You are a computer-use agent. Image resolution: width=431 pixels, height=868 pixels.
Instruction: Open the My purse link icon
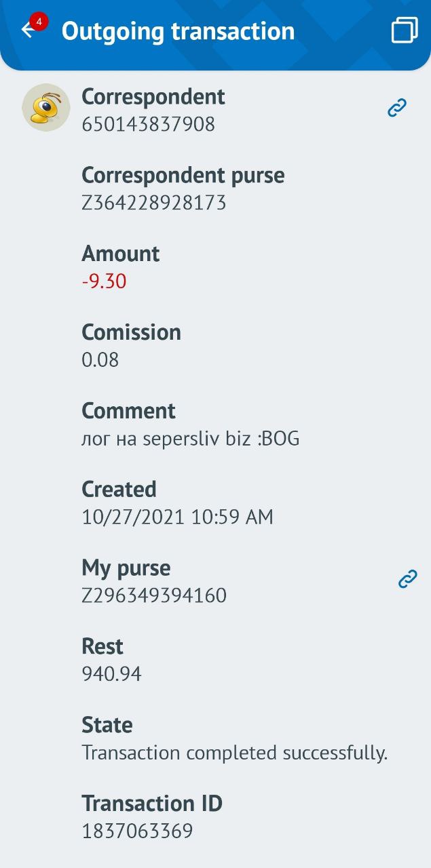[x=407, y=578]
